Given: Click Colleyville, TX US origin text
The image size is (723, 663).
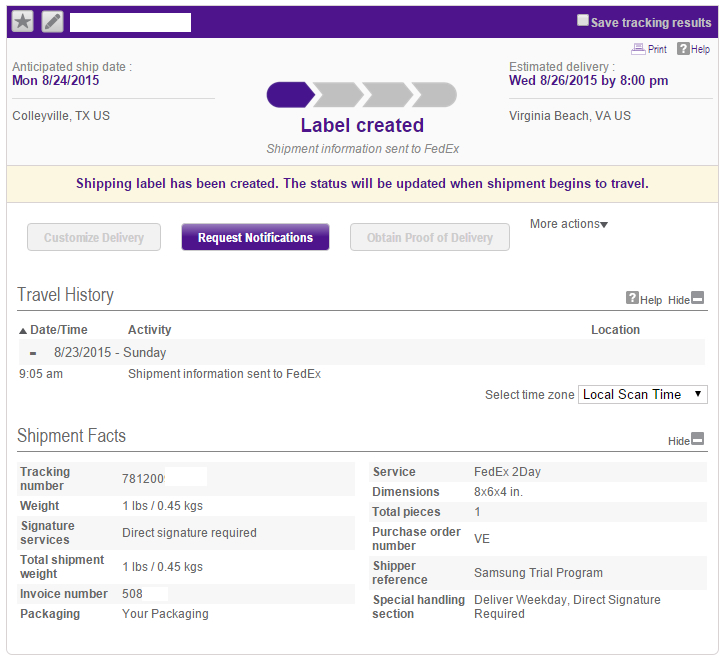Looking at the screenshot, I should (61, 115).
